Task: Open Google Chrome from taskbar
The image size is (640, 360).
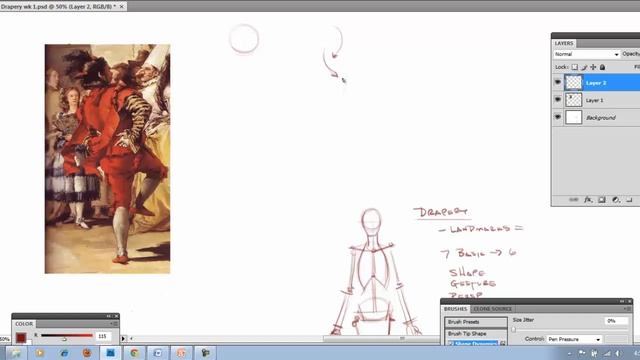Action: pyautogui.click(x=134, y=353)
